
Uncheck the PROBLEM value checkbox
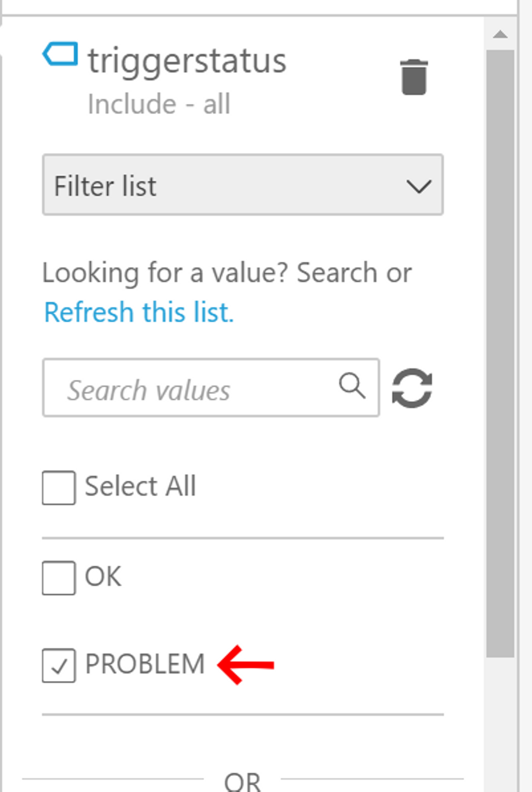coord(59,665)
